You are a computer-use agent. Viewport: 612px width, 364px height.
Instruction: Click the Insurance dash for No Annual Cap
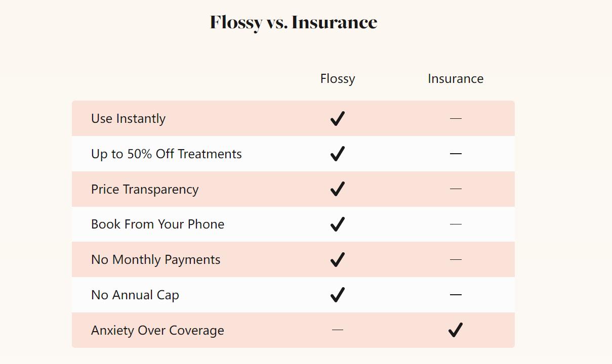[x=456, y=295]
